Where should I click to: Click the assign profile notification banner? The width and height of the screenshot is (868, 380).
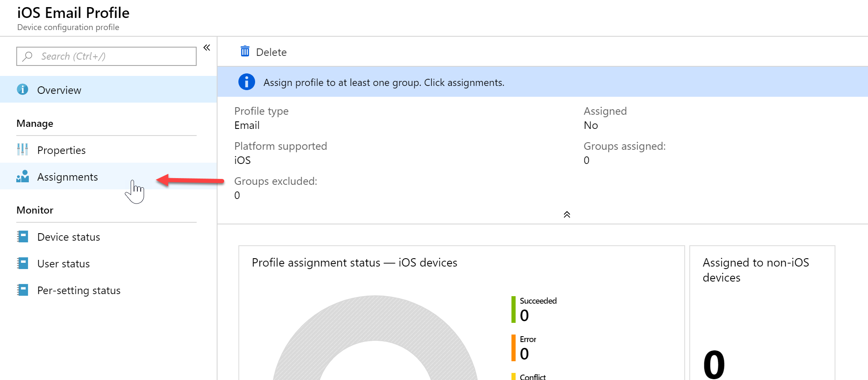click(x=543, y=82)
